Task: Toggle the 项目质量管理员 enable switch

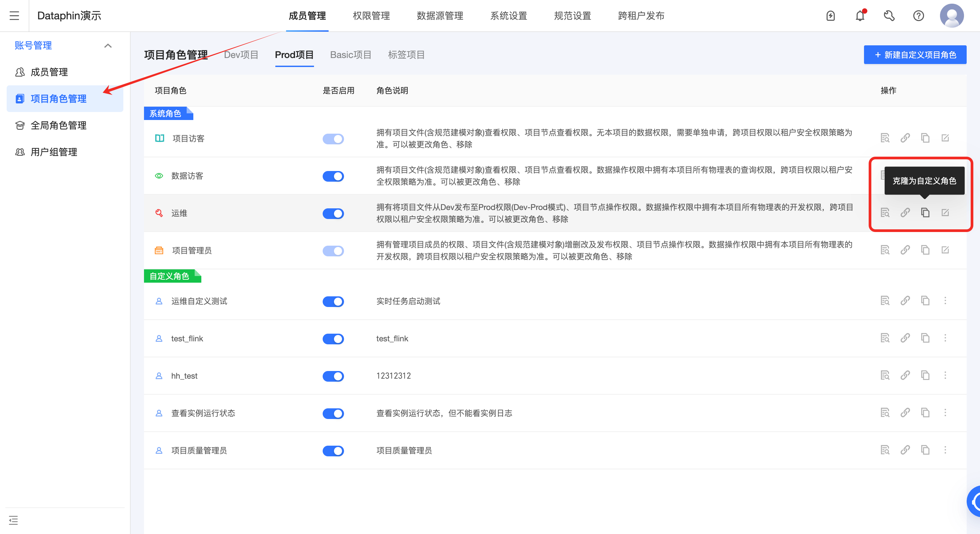Action: pyautogui.click(x=333, y=451)
